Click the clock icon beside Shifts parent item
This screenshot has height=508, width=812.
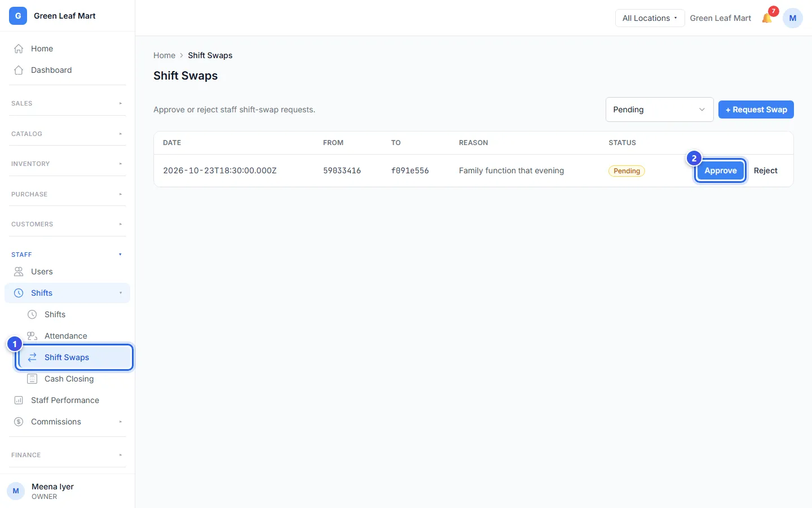[x=19, y=293]
